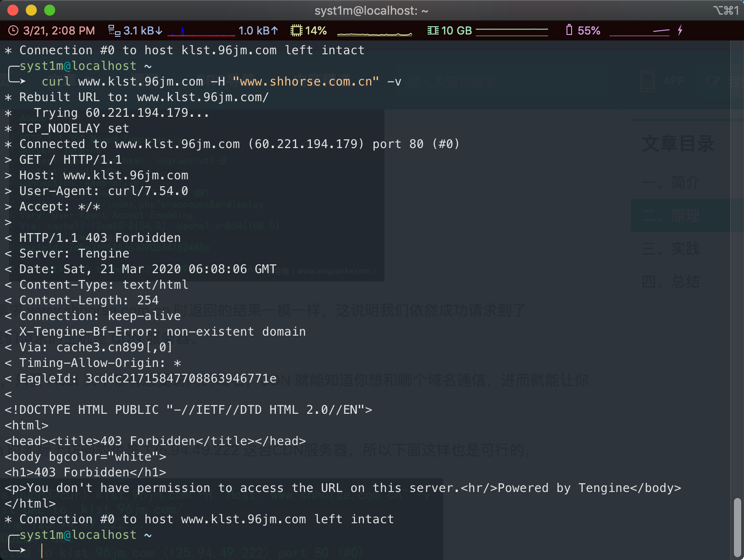Click the clock icon in status bar
This screenshot has width=744, height=560.
click(x=13, y=31)
